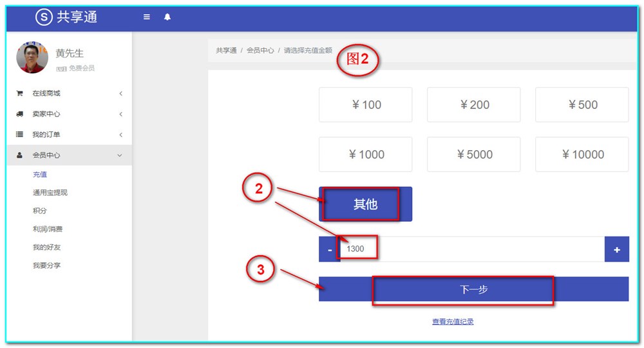
Task: Click the user icon beside 会员中心
Action: tap(19, 155)
